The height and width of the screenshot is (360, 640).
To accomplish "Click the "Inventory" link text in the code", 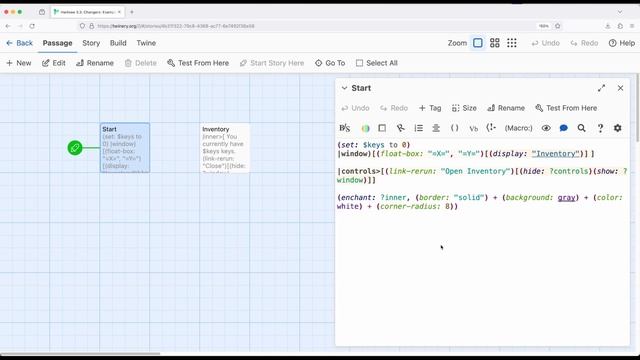I will coord(555,154).
